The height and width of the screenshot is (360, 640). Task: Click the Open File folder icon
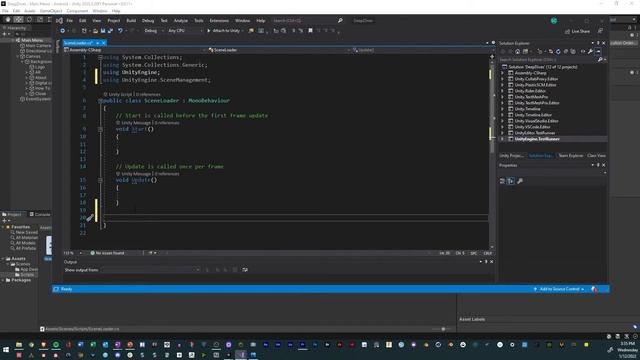[95, 31]
